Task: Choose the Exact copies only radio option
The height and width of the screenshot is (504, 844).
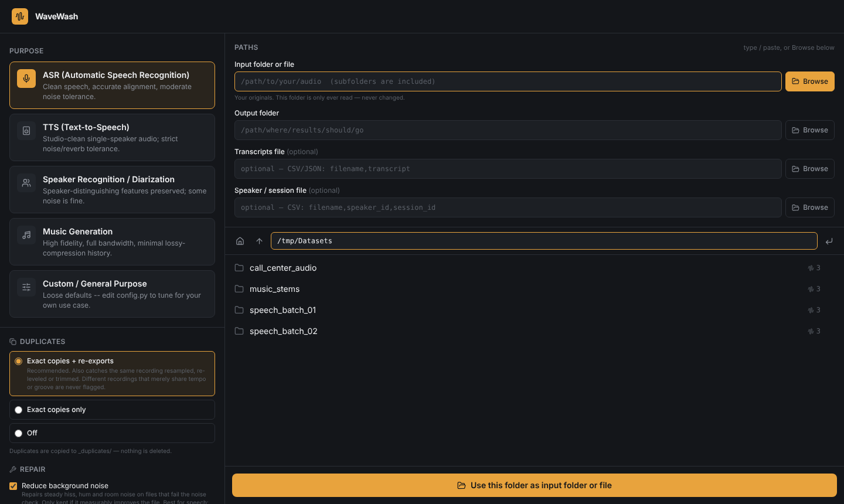Action: click(19, 410)
